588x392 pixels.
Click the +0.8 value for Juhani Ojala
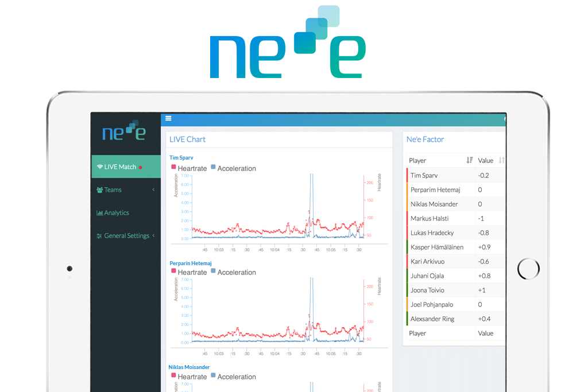point(484,276)
